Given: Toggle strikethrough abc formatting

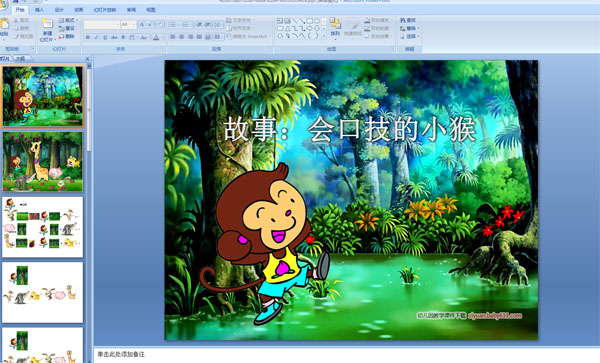Looking at the screenshot, I should click(114, 37).
